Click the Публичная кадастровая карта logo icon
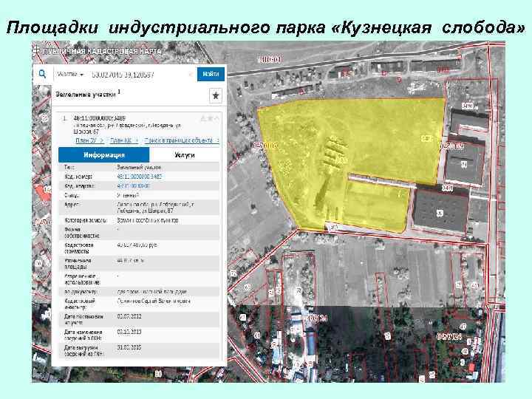The height and width of the screenshot is (399, 532). tap(35, 50)
